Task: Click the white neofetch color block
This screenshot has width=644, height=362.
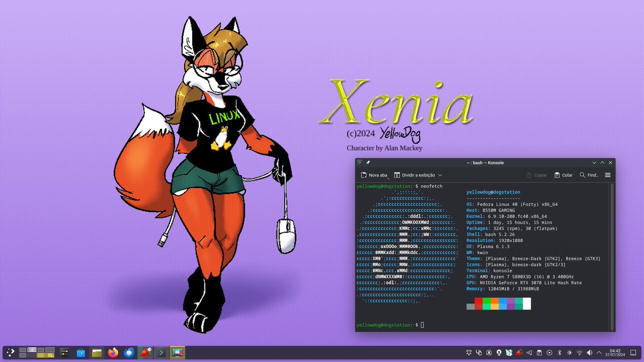Action: [526, 304]
